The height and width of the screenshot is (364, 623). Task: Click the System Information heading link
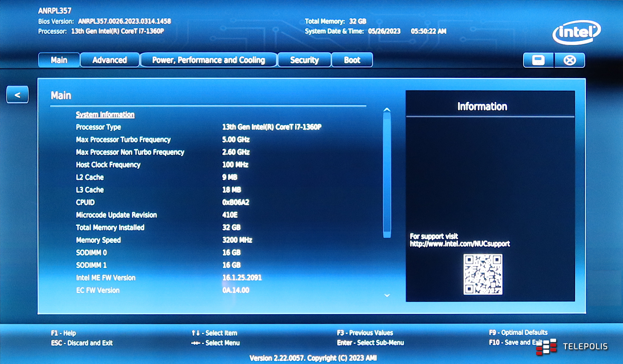(105, 115)
